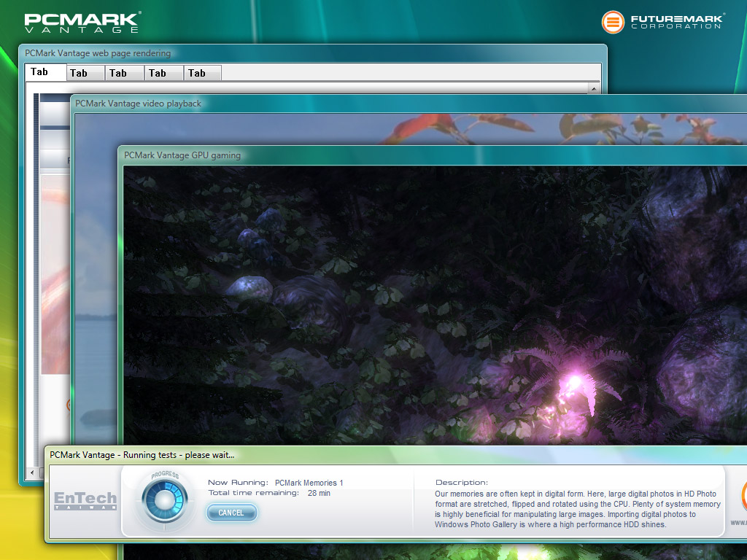The height and width of the screenshot is (560, 747).
Task: Click the scroll-up arrow in web rendering window
Action: click(594, 88)
